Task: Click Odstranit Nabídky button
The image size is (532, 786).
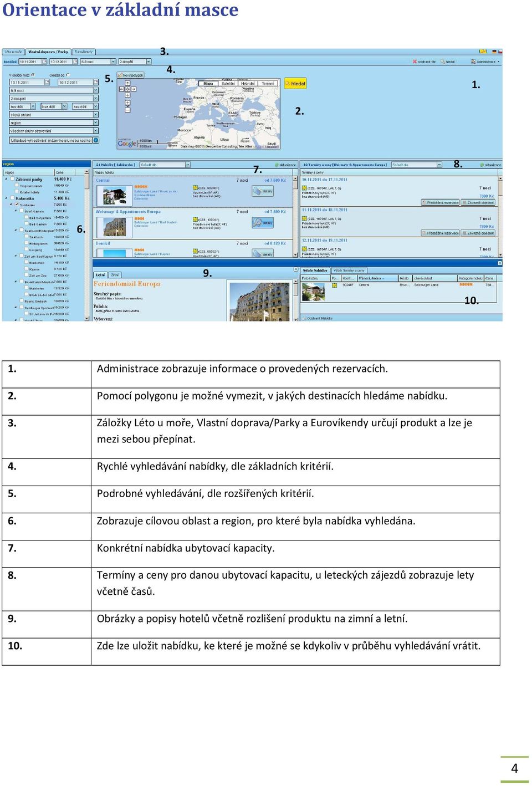Action: pos(318,318)
